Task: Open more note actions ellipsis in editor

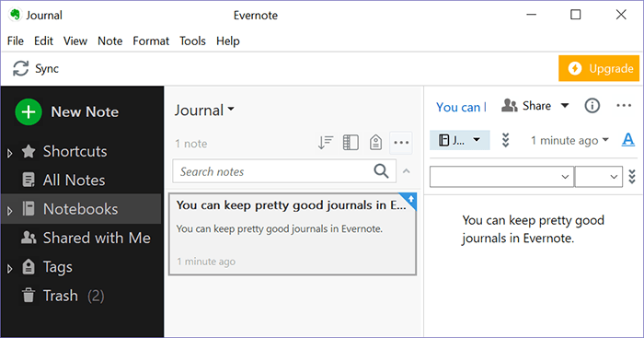Action: (624, 106)
